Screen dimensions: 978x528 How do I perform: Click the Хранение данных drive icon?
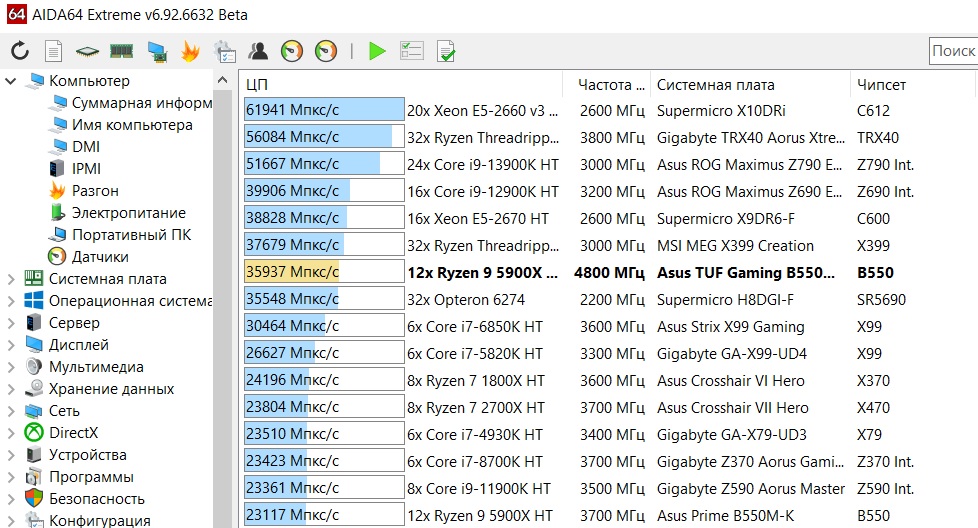tap(34, 389)
